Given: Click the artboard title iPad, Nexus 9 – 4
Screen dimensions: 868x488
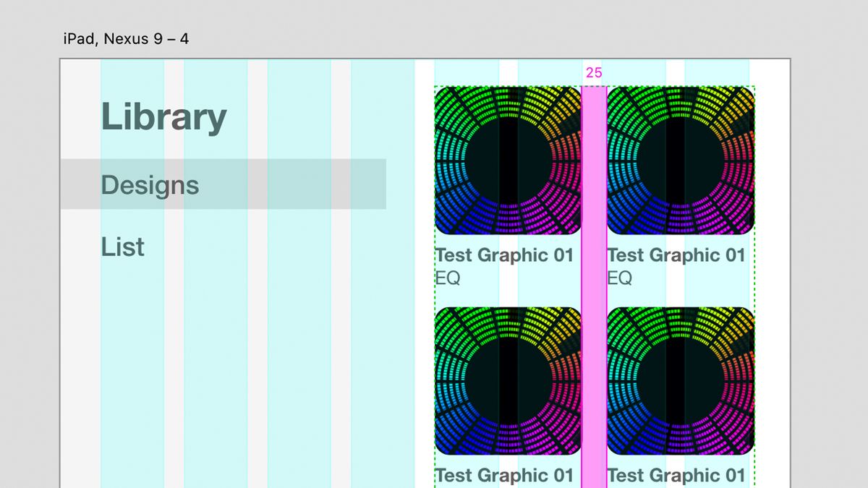Looking at the screenshot, I should click(125, 39).
